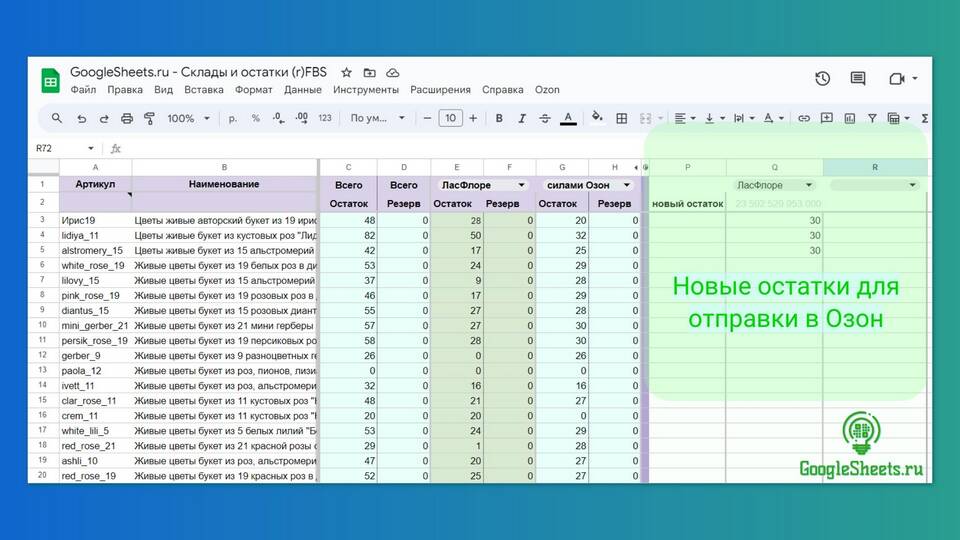Search the menus magnifier icon
The height and width of the screenshot is (540, 960).
(56, 118)
